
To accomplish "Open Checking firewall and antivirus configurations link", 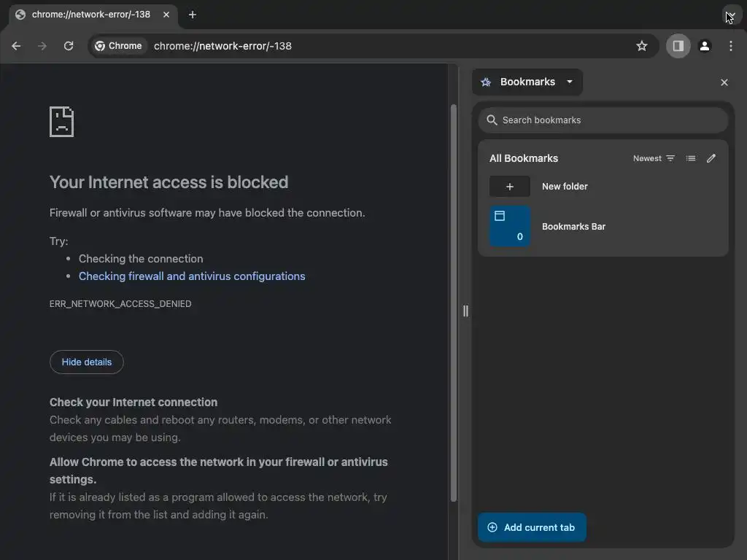I will coord(192,276).
